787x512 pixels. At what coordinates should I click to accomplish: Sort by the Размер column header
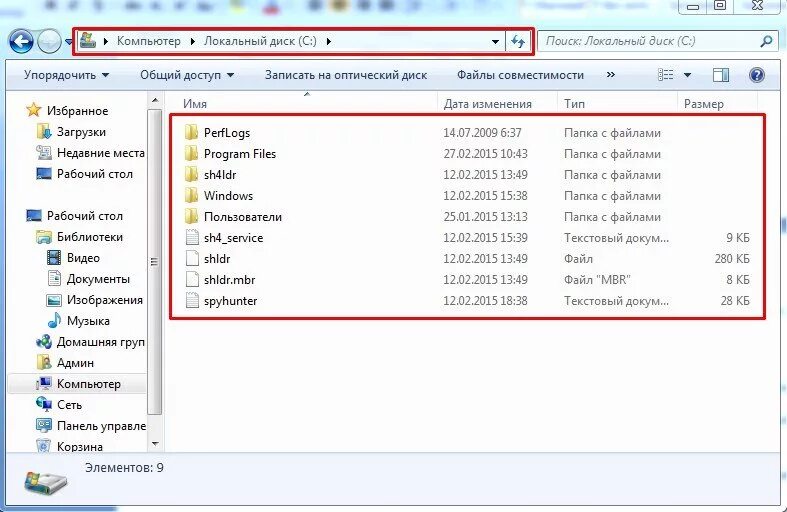(x=704, y=104)
